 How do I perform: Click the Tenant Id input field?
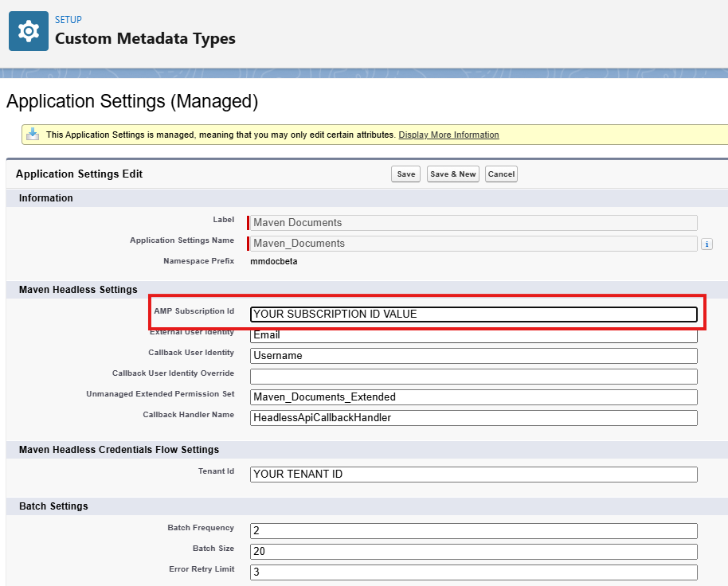click(473, 475)
